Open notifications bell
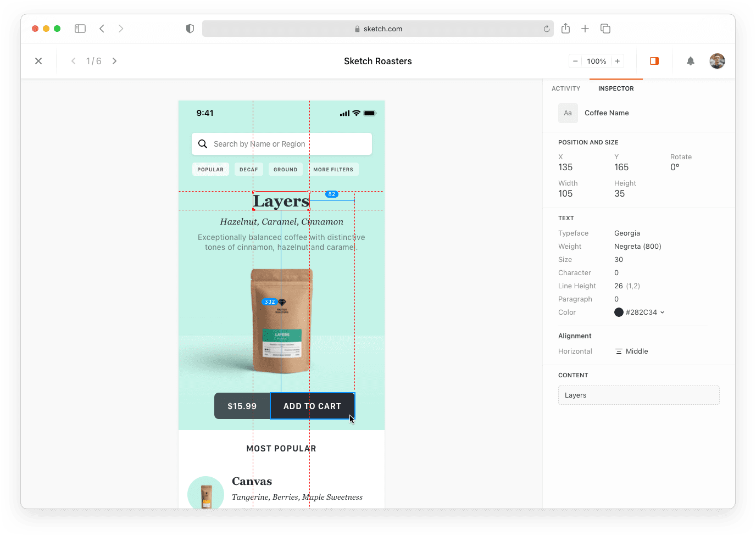The height and width of the screenshot is (536, 756). pyautogui.click(x=691, y=61)
